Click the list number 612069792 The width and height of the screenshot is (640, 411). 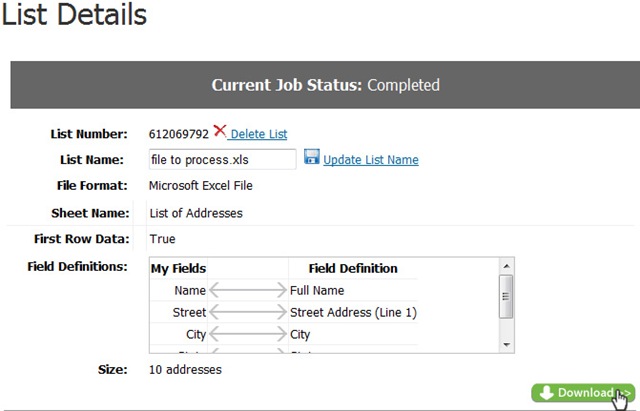pyautogui.click(x=179, y=134)
